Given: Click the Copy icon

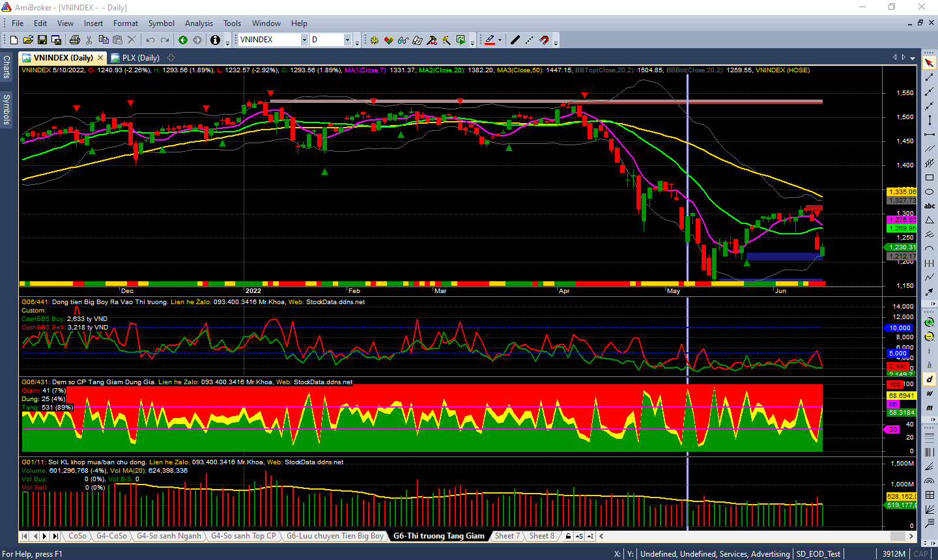Looking at the screenshot, I should (104, 40).
